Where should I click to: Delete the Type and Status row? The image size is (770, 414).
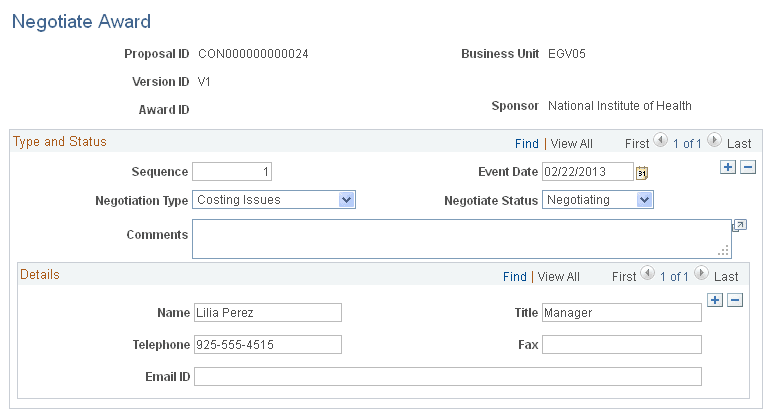[x=747, y=167]
